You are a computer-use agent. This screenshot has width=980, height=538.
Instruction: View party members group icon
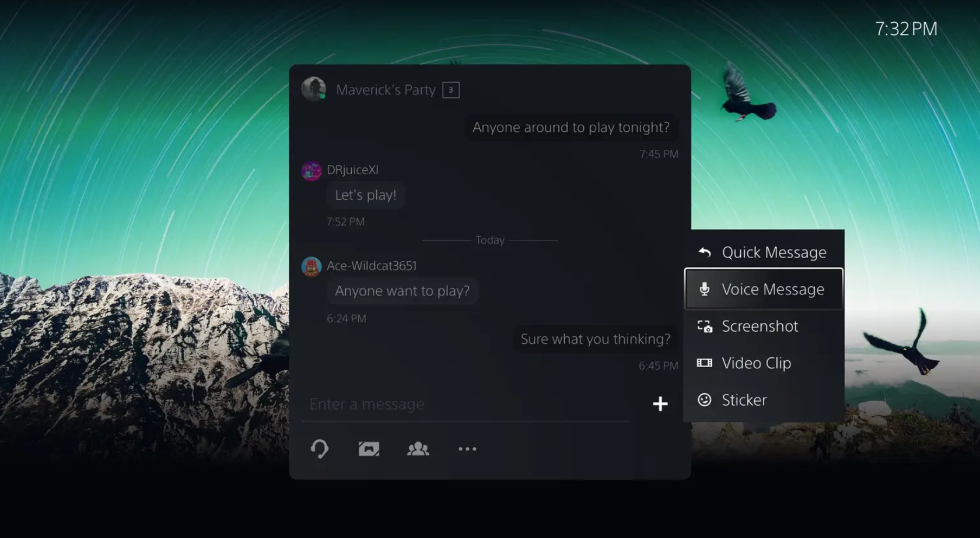point(418,449)
